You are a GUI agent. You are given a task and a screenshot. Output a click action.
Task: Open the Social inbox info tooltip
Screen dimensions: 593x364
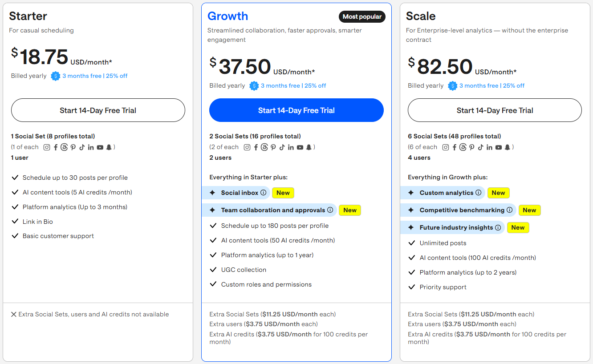[x=264, y=193]
